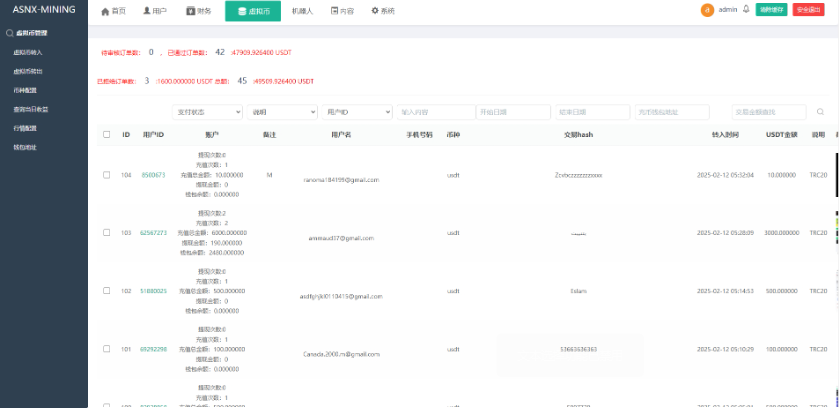Click the ASNX-MINING logo title
This screenshot has width=839, height=408.
click(x=44, y=10)
